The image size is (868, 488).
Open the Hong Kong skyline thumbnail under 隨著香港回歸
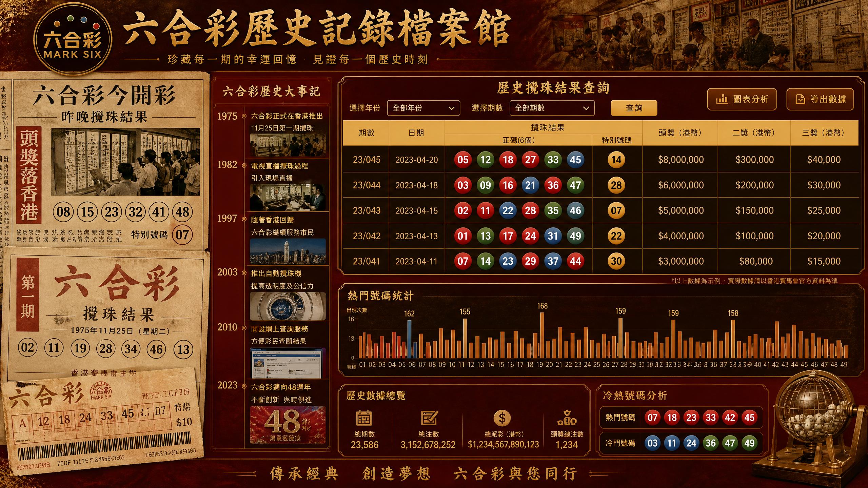click(x=288, y=251)
